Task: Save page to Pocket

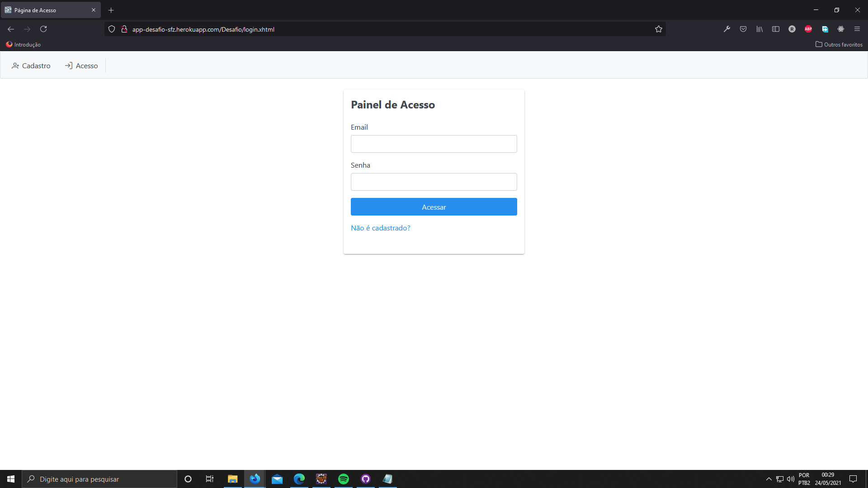Action: point(743,29)
